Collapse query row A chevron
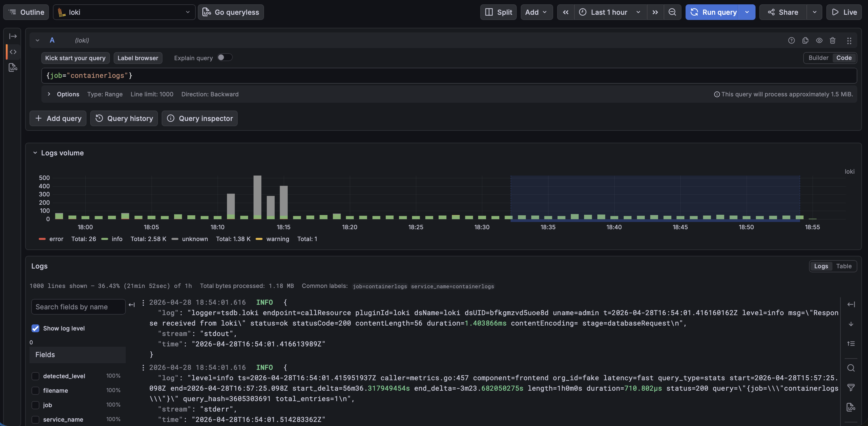868x426 pixels. pyautogui.click(x=37, y=41)
